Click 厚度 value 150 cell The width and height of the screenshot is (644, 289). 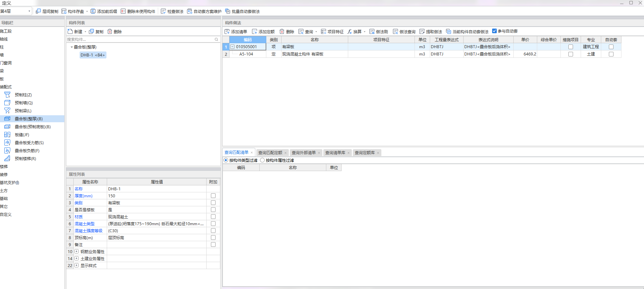click(157, 196)
